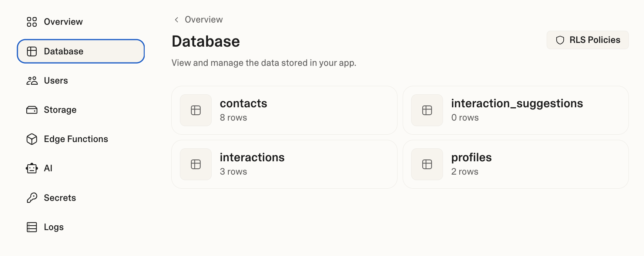The height and width of the screenshot is (256, 644).
Task: Click the interactions table icon
Action: click(196, 164)
